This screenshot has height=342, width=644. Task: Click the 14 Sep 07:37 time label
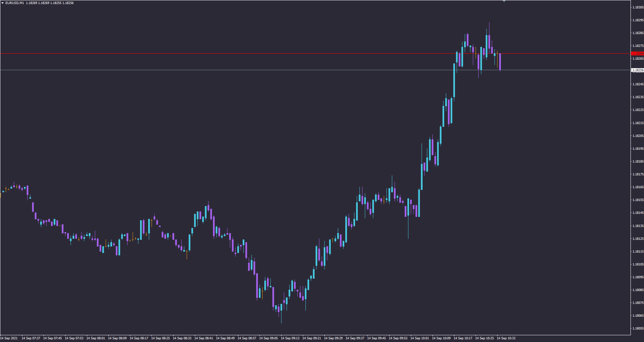[x=31, y=338]
